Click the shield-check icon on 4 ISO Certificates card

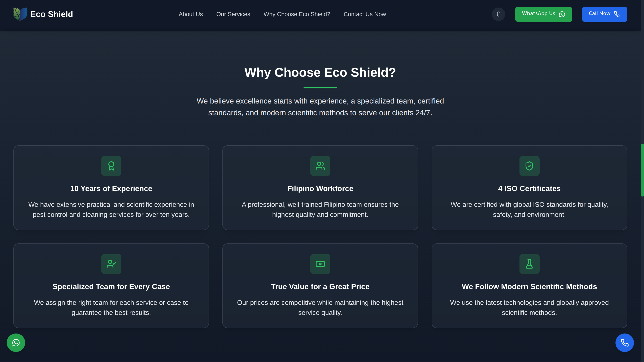[529, 166]
